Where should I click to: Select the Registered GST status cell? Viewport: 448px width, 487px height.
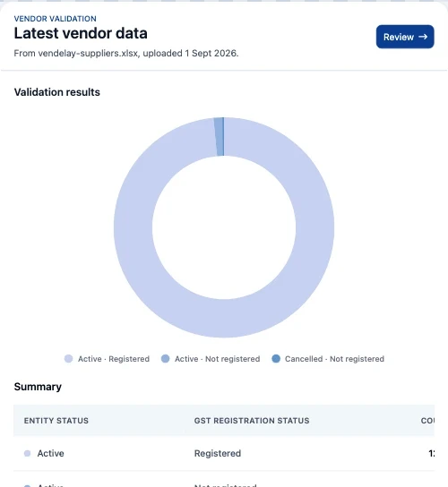click(218, 454)
